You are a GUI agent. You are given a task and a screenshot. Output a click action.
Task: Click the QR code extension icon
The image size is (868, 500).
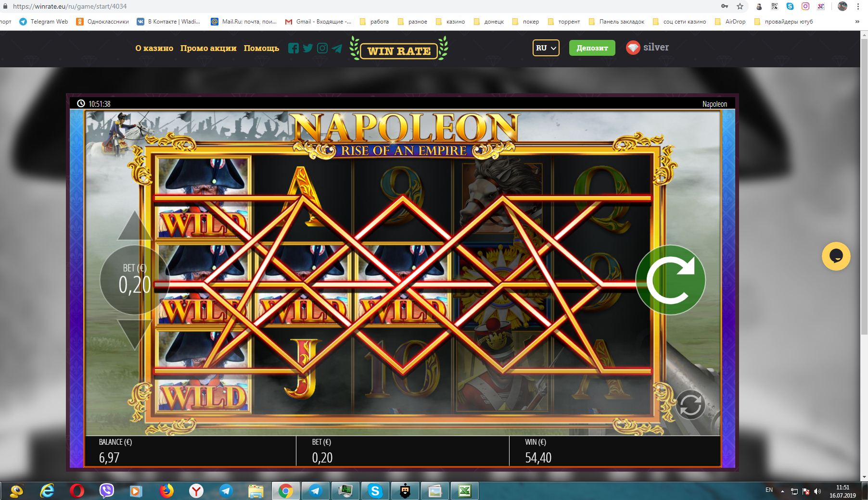click(x=774, y=6)
